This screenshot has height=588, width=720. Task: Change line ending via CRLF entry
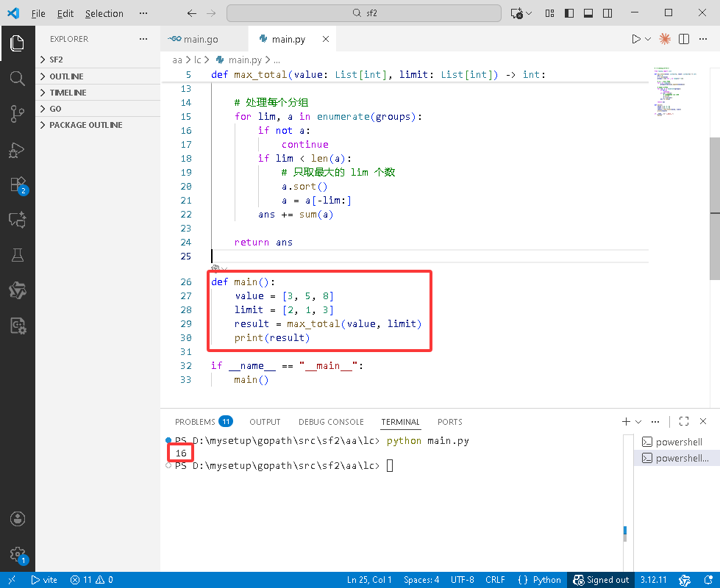tap(494, 580)
